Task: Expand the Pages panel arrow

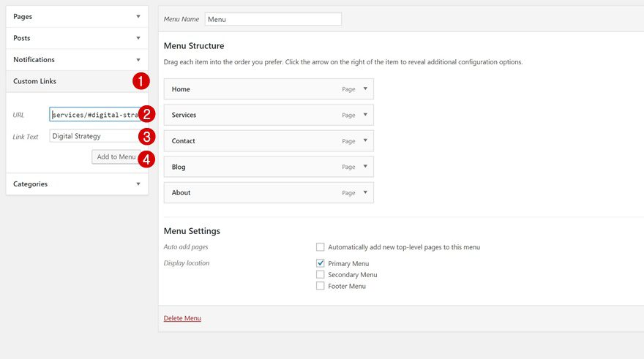Action: 138,16
